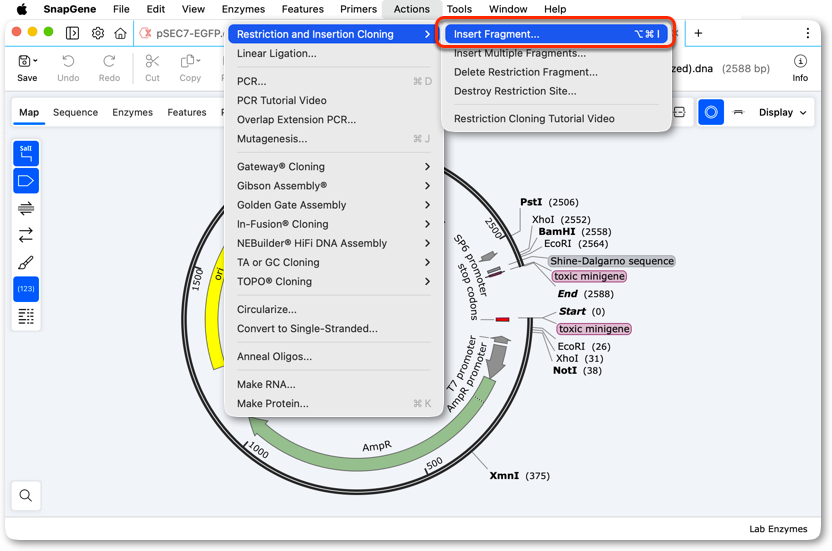Expand TA or GC Cloning submenu
This screenshot has width=832, height=551.
[x=333, y=262]
